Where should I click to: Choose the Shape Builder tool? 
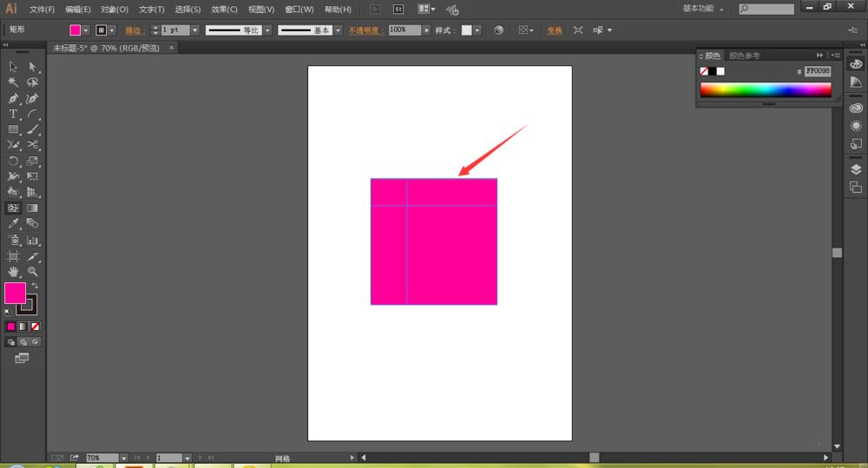[13, 192]
